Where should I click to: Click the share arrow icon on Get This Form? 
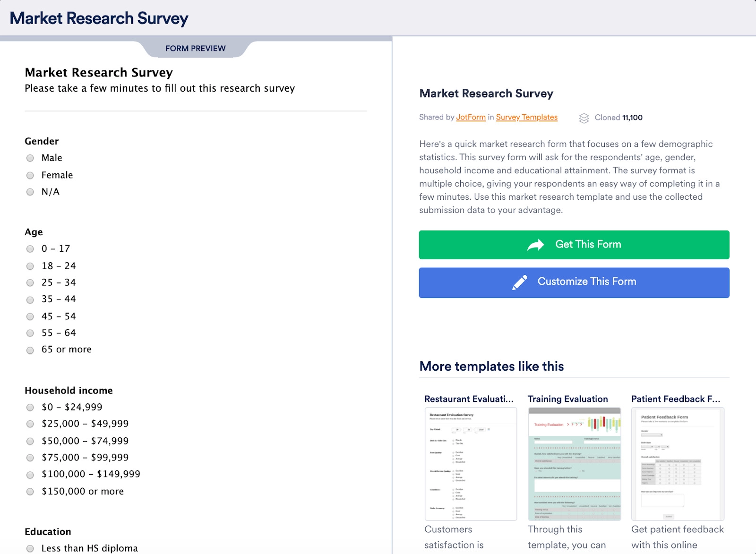tap(536, 245)
